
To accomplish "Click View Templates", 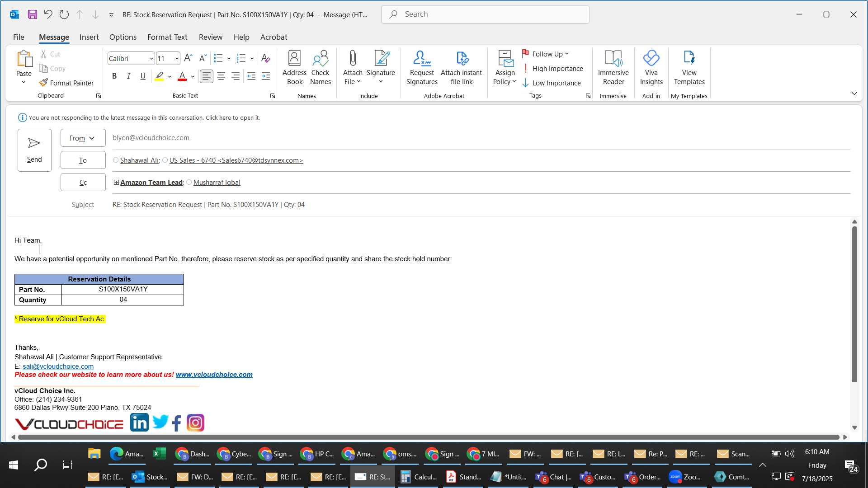I will coord(689,68).
